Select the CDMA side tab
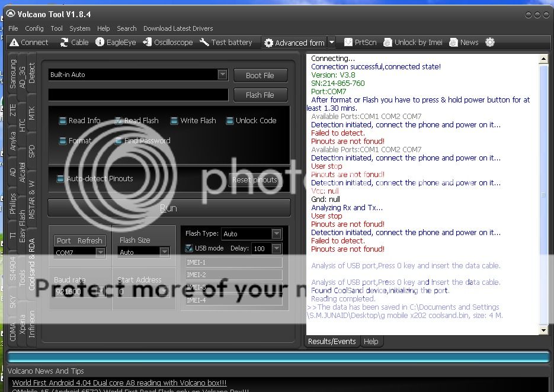Screen dimensions: 554x392 12,332
